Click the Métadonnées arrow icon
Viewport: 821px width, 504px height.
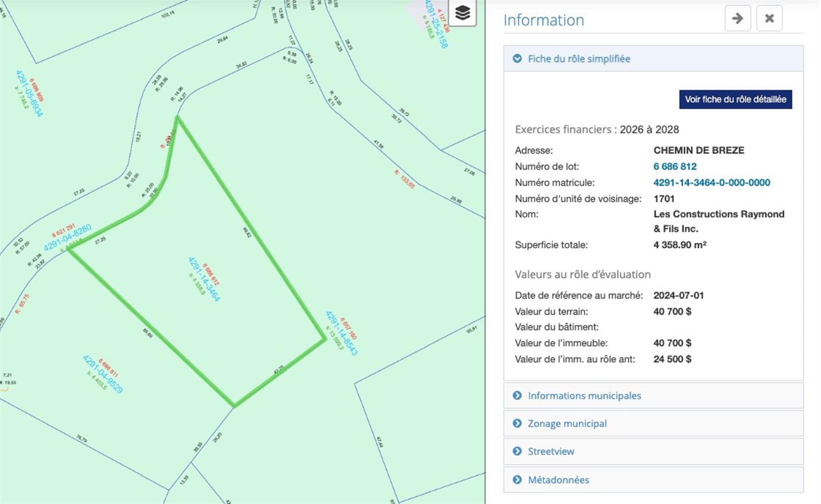[x=517, y=480]
